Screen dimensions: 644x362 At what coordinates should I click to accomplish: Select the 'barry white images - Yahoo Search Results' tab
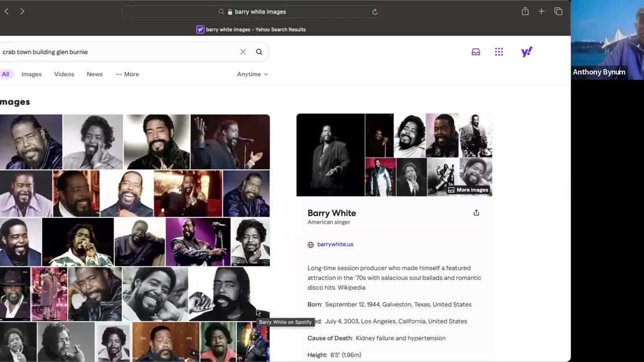point(251,29)
